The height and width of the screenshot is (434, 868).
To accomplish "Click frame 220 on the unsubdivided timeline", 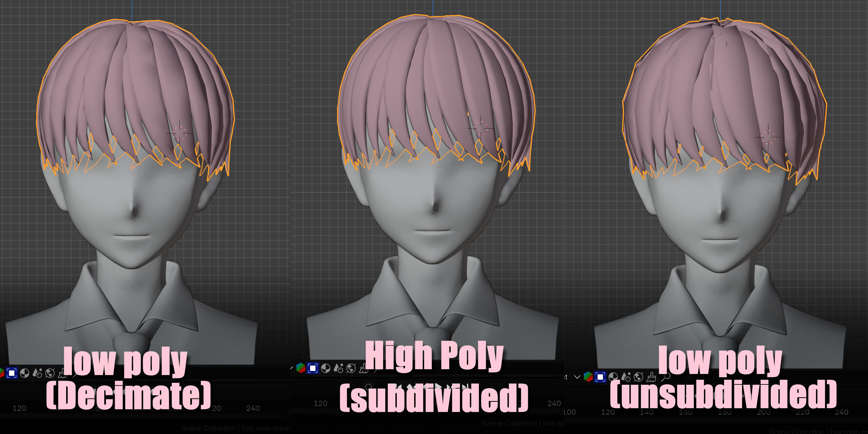I will point(802,412).
